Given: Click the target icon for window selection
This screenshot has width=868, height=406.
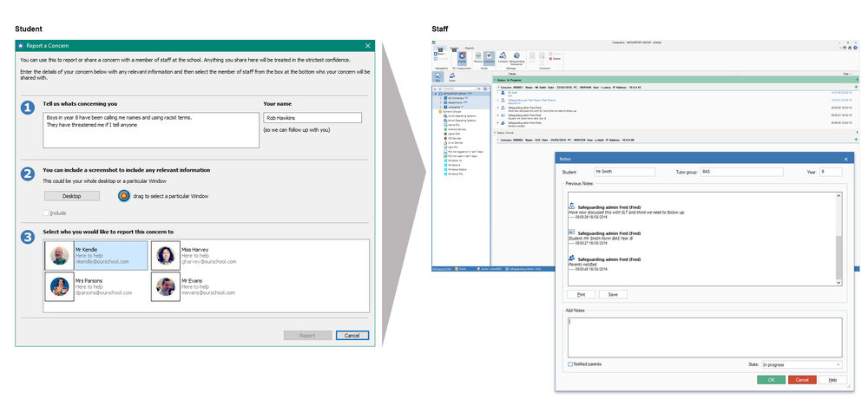Looking at the screenshot, I should [124, 196].
